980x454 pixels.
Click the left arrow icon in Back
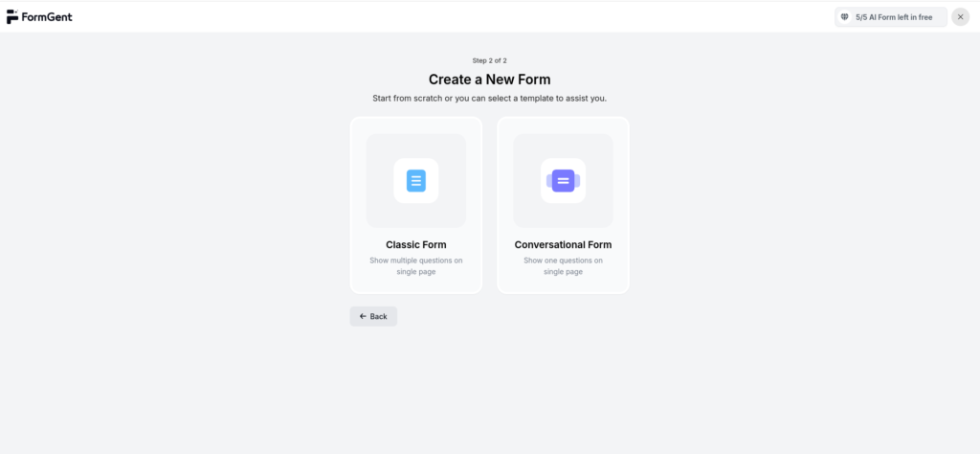(363, 316)
